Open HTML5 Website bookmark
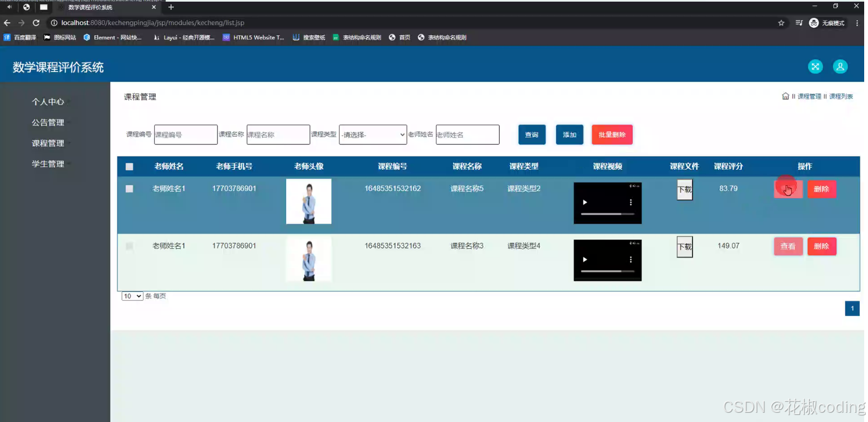 (253, 38)
